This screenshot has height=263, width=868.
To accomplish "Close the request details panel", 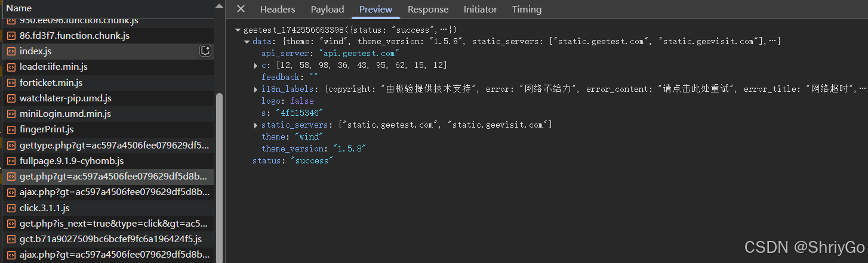I will pyautogui.click(x=241, y=9).
